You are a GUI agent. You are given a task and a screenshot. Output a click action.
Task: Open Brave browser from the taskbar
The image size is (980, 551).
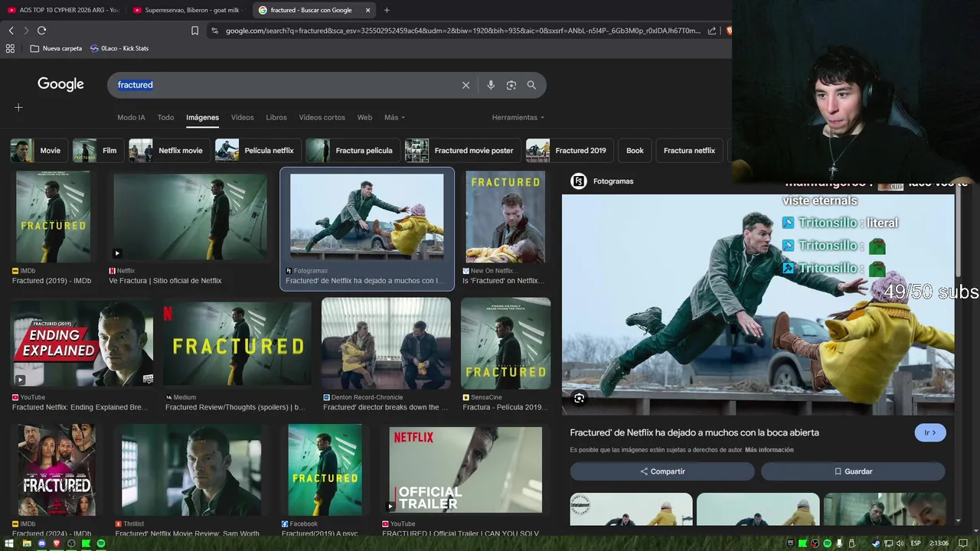(x=56, y=543)
